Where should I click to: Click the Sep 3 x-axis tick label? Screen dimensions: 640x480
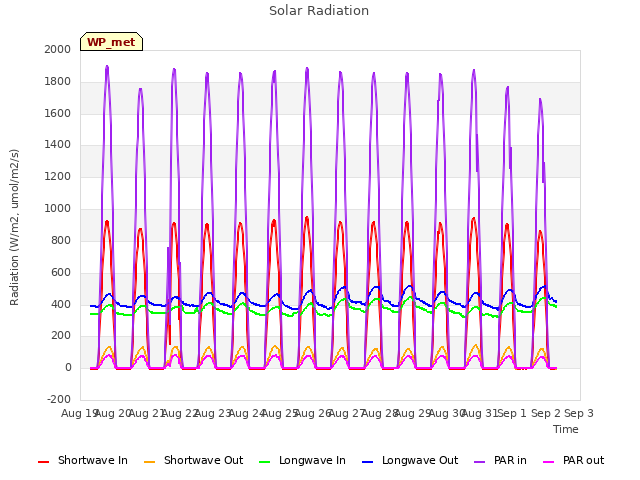coord(579,413)
